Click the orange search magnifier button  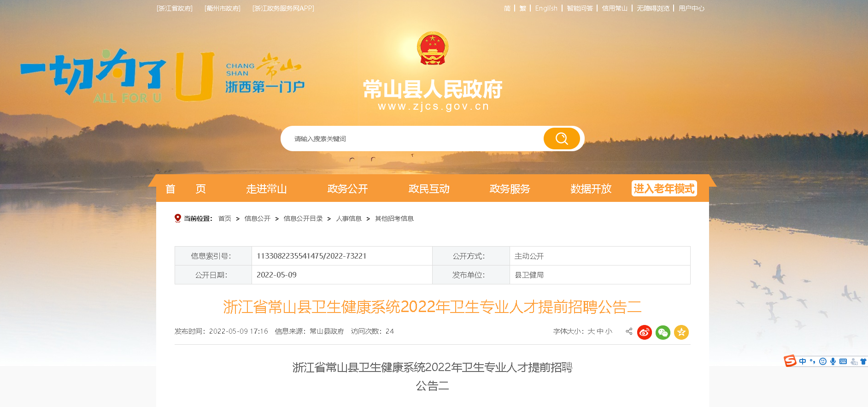[561, 139]
